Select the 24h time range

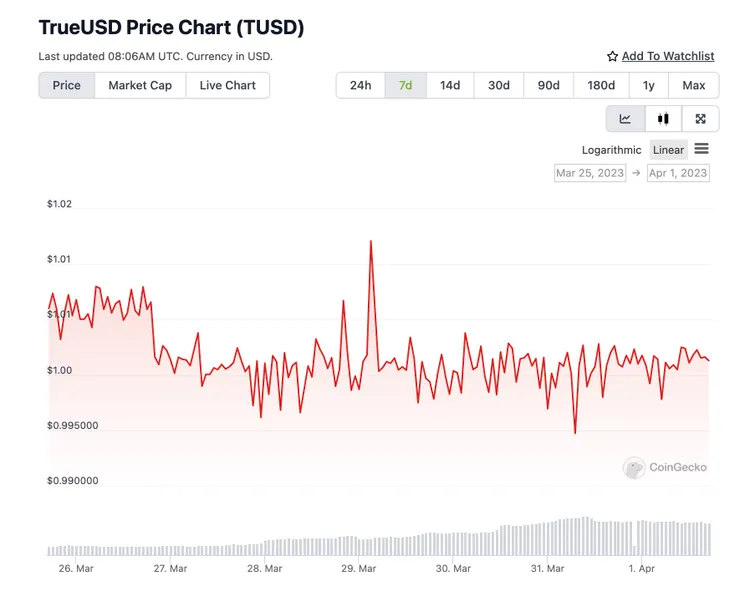point(360,86)
